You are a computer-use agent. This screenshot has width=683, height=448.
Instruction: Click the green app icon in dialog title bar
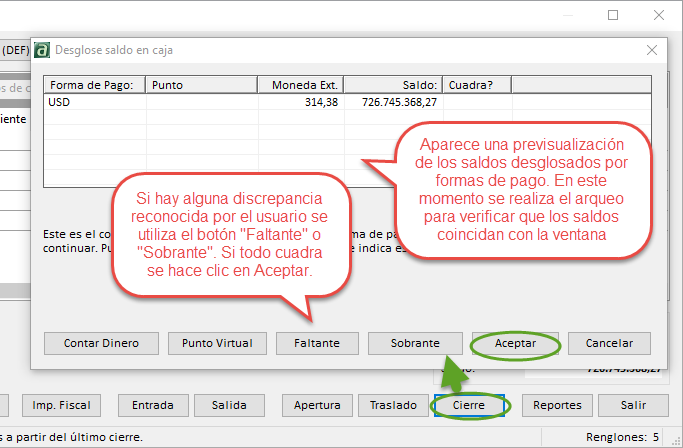click(42, 50)
